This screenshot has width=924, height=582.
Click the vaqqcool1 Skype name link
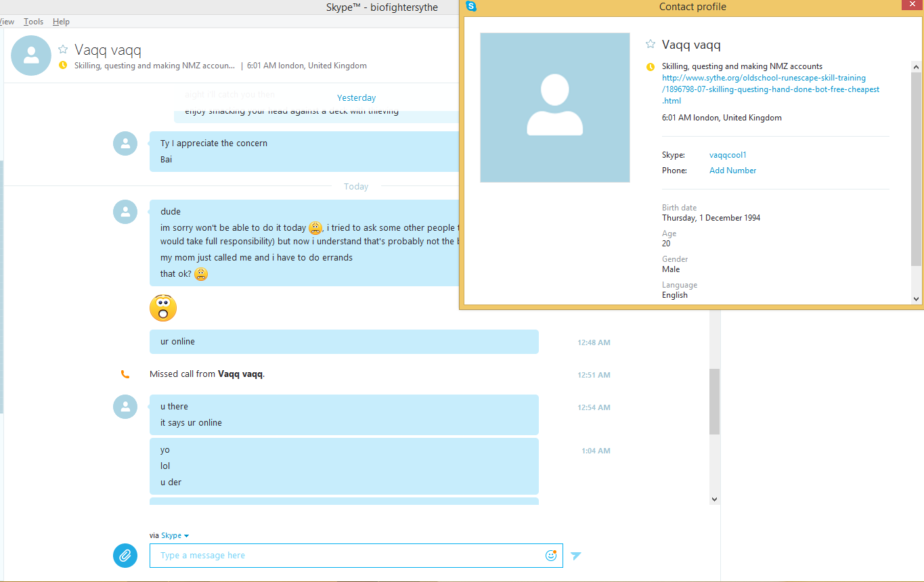(x=728, y=155)
